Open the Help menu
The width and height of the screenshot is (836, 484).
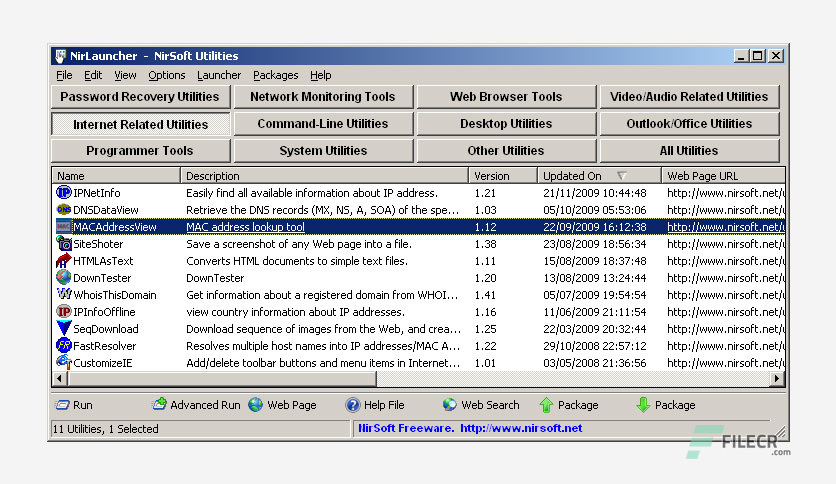click(x=320, y=75)
